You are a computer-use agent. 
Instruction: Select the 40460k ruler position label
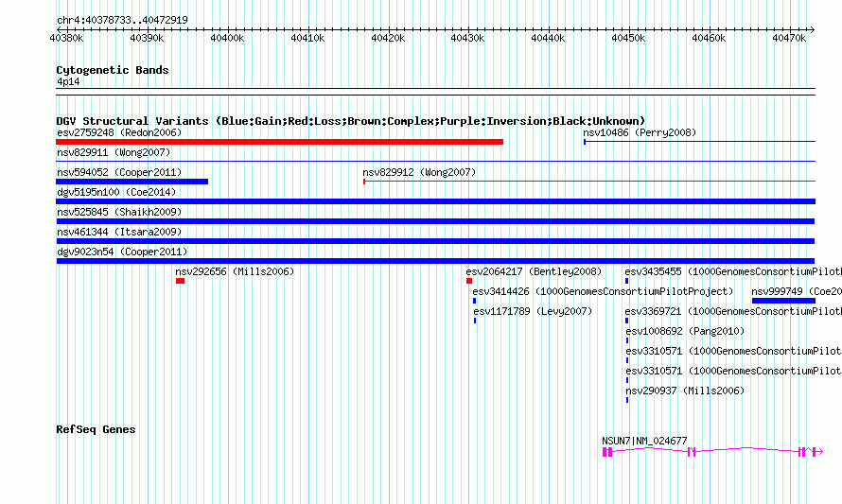click(709, 38)
